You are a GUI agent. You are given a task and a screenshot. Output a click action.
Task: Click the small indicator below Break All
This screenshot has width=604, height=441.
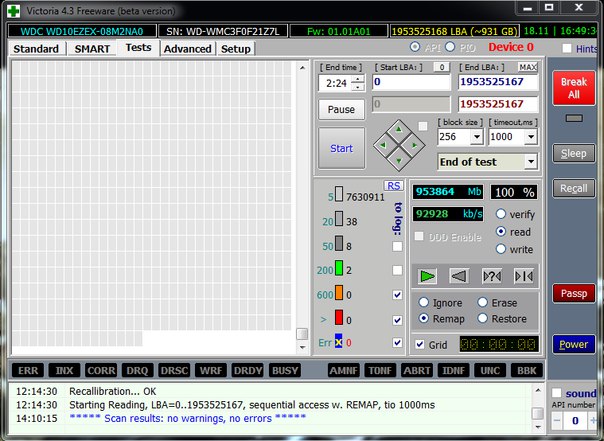(x=574, y=118)
